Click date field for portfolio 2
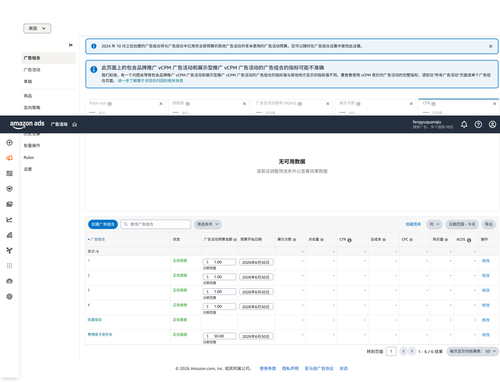Image resolution: width=500 pixels, height=382 pixels. pos(256,277)
